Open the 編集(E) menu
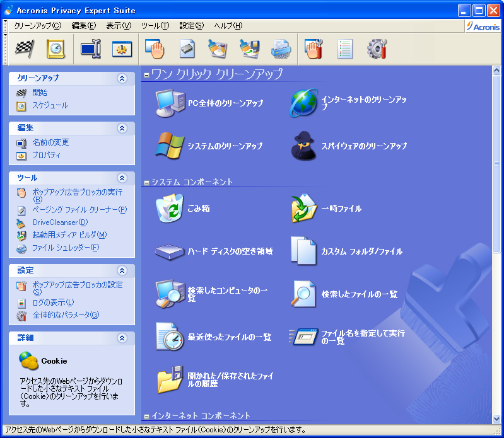 click(x=83, y=26)
